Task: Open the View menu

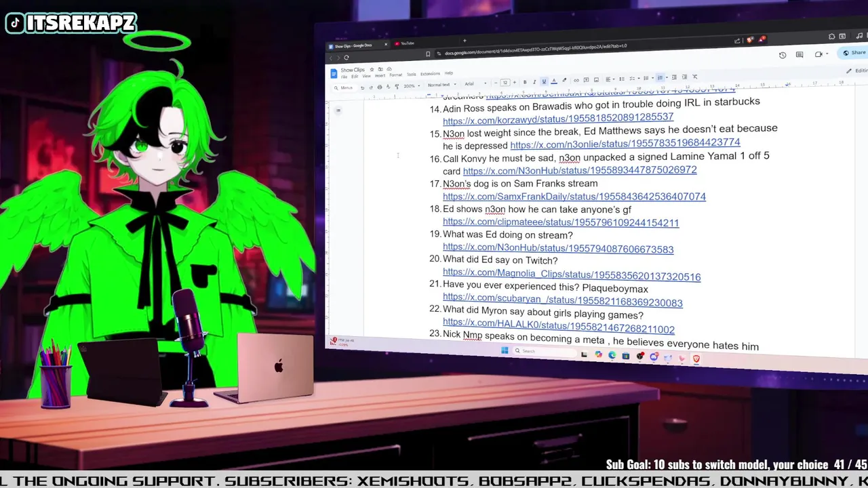Action: pyautogui.click(x=366, y=76)
